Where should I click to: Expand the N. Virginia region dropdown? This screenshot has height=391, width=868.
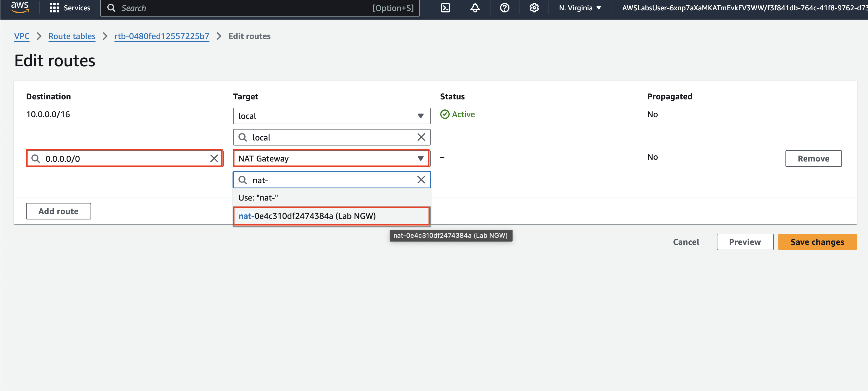pyautogui.click(x=580, y=8)
